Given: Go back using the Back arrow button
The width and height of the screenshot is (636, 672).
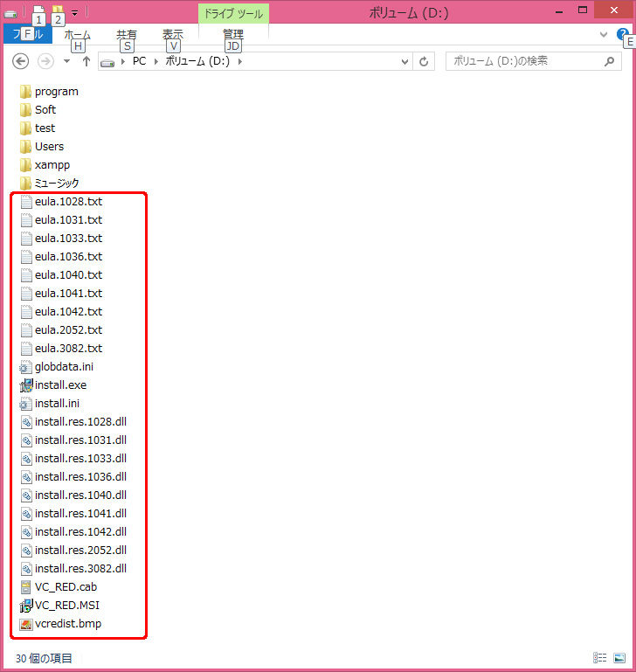Looking at the screenshot, I should (x=22, y=61).
